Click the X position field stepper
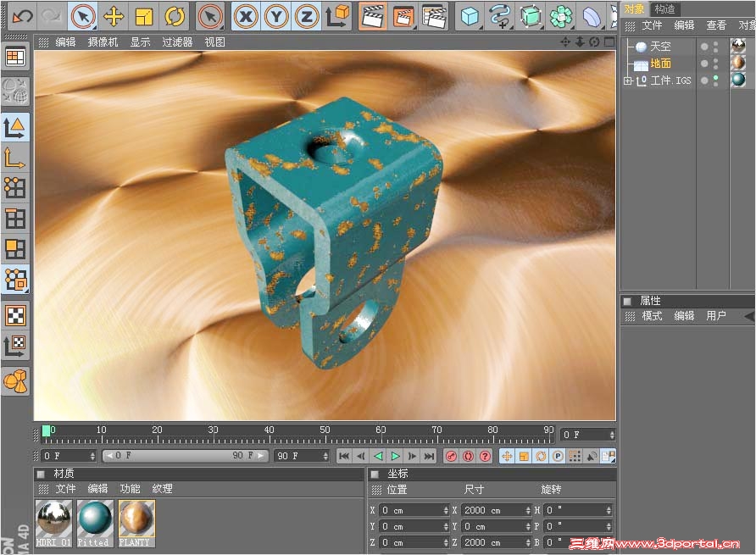This screenshot has width=756, height=555. (x=446, y=510)
